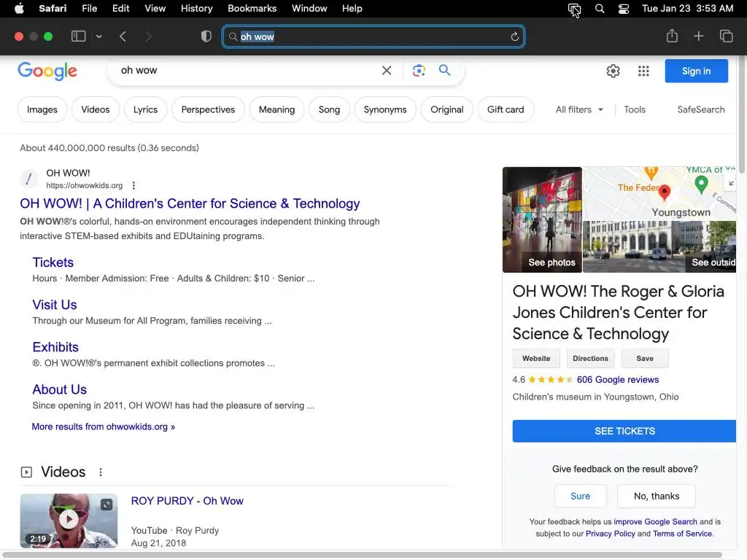
Task: Expand the sidebar chevron dropdown
Action: (x=98, y=36)
